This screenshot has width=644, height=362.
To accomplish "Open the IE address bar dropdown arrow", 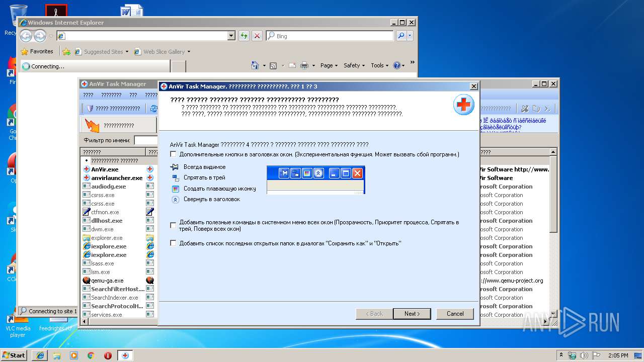I will tap(231, 36).
